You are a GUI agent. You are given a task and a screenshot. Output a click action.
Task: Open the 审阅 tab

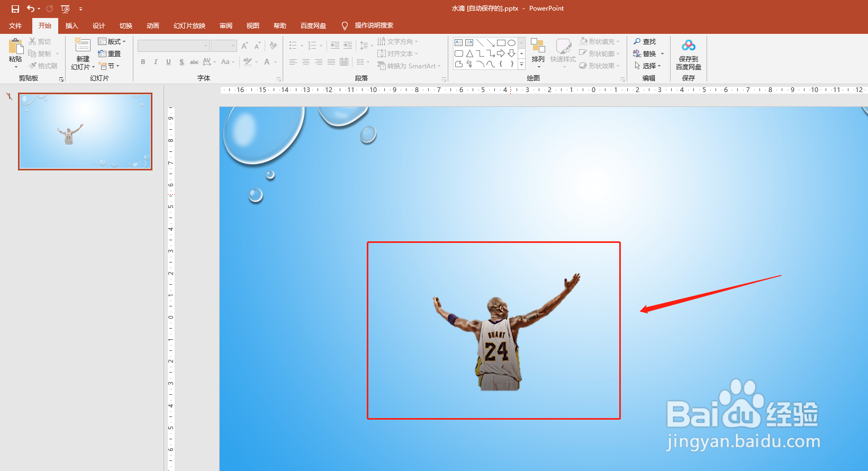[x=226, y=25]
